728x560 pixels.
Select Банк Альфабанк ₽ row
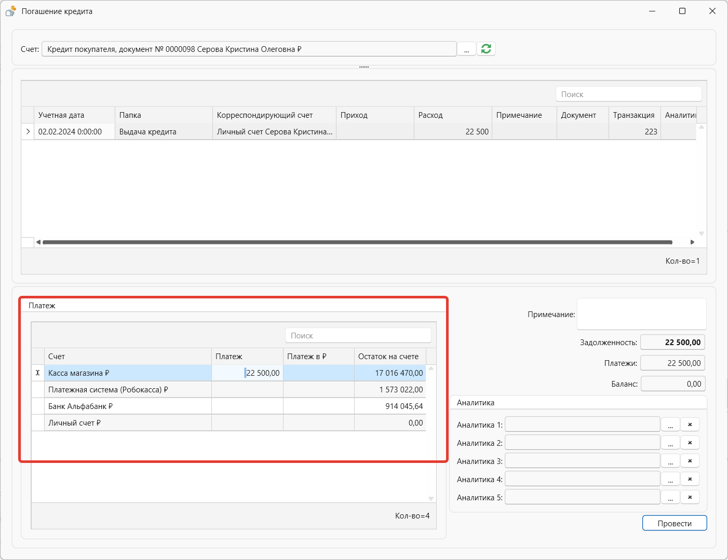(x=228, y=406)
